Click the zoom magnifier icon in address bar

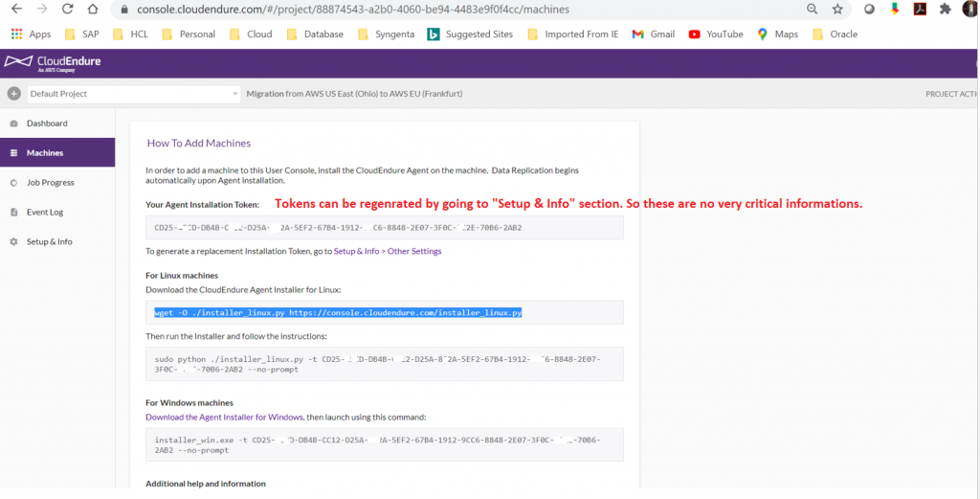[812, 10]
